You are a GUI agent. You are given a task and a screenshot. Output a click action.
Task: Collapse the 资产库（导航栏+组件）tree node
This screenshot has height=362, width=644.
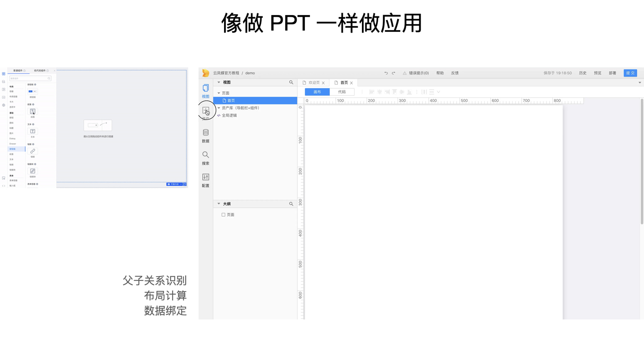pyautogui.click(x=219, y=108)
